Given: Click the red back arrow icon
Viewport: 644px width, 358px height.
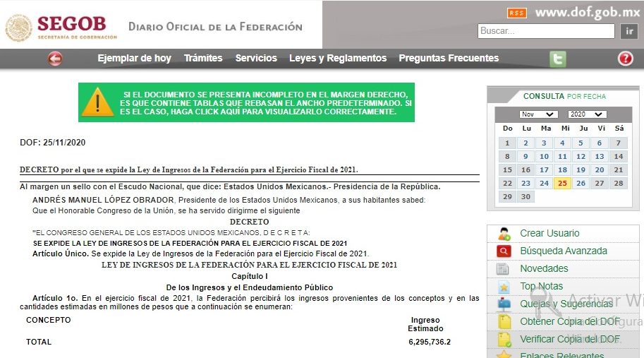Looking at the screenshot, I should tap(55, 59).
